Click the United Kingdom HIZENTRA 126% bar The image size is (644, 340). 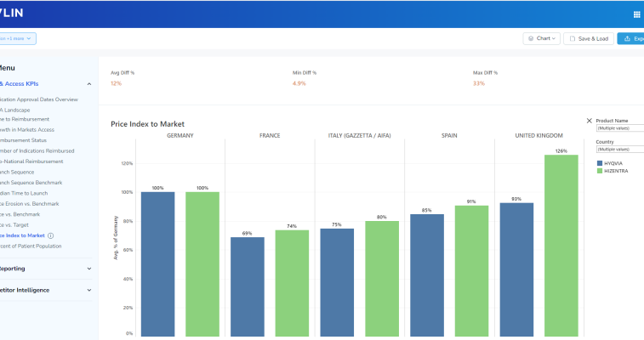click(561, 246)
